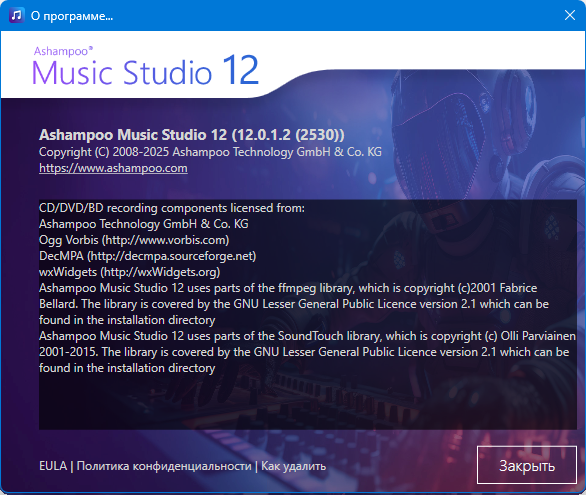Image resolution: width=586 pixels, height=495 pixels.
Task: Click the Закрыть button
Action: coord(527,465)
